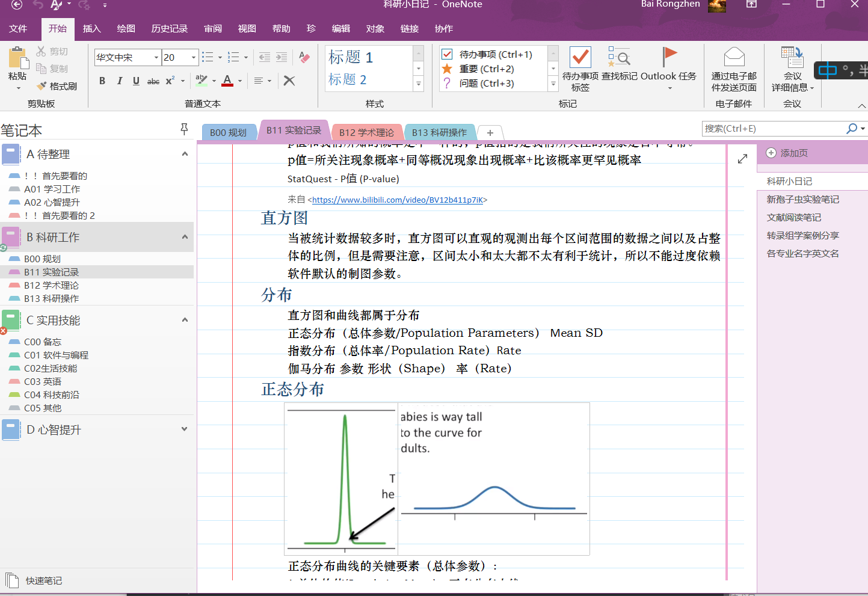Expand the D 心智提升 notebook
The image size is (868, 596).
pyautogui.click(x=185, y=429)
